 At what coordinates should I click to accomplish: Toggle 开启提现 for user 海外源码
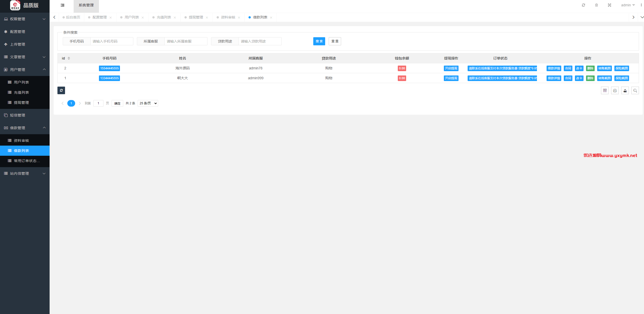coord(451,68)
